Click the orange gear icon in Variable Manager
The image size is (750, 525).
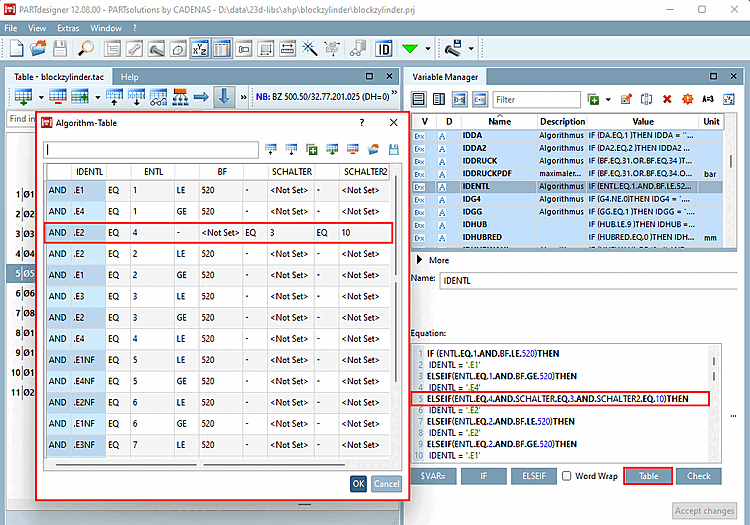pyautogui.click(x=687, y=99)
